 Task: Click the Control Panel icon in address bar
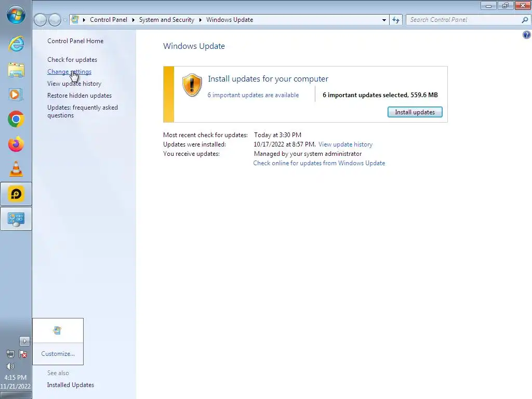75,20
